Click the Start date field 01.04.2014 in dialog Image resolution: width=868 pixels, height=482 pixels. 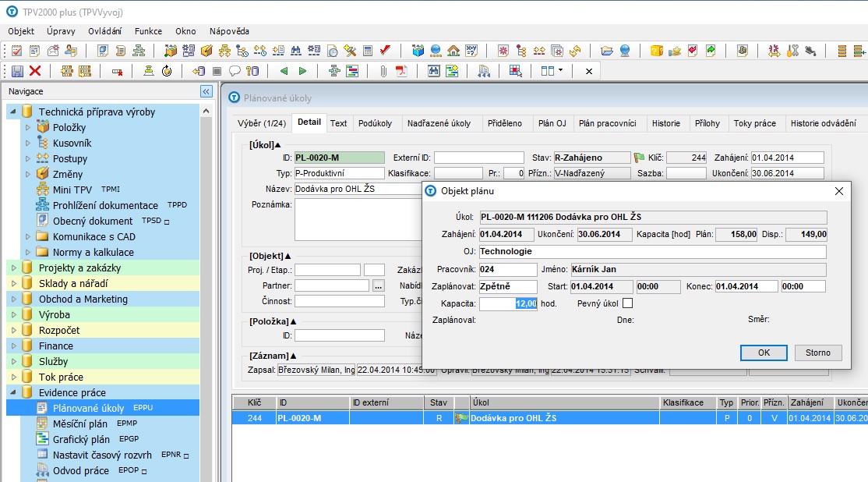[x=602, y=286]
